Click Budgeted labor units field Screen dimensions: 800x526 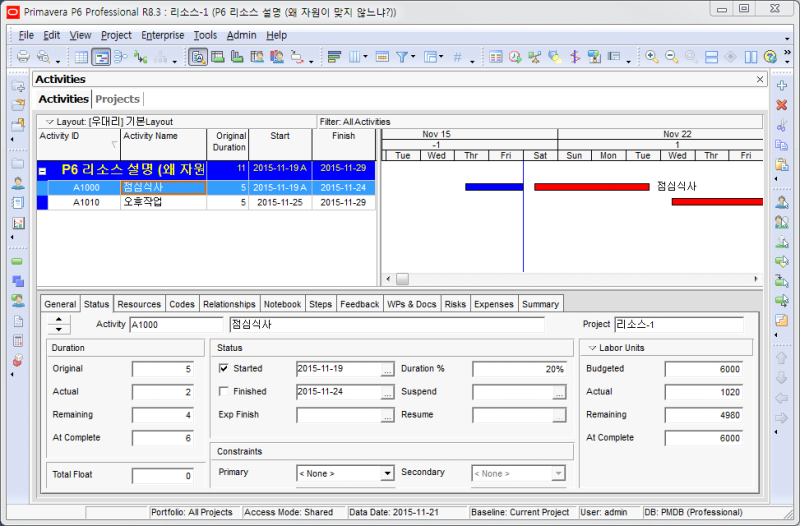pyautogui.click(x=704, y=369)
